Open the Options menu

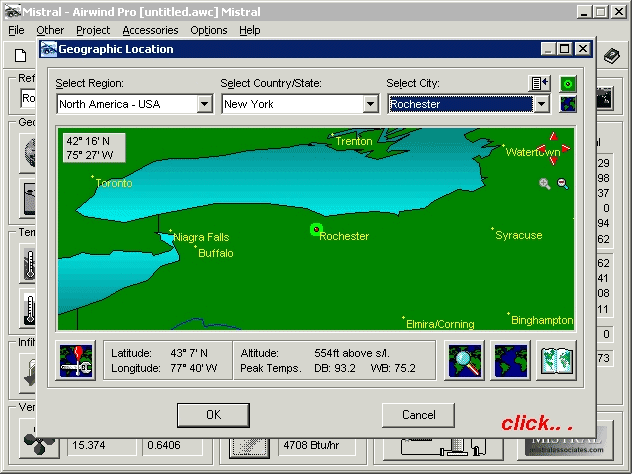pyautogui.click(x=209, y=30)
